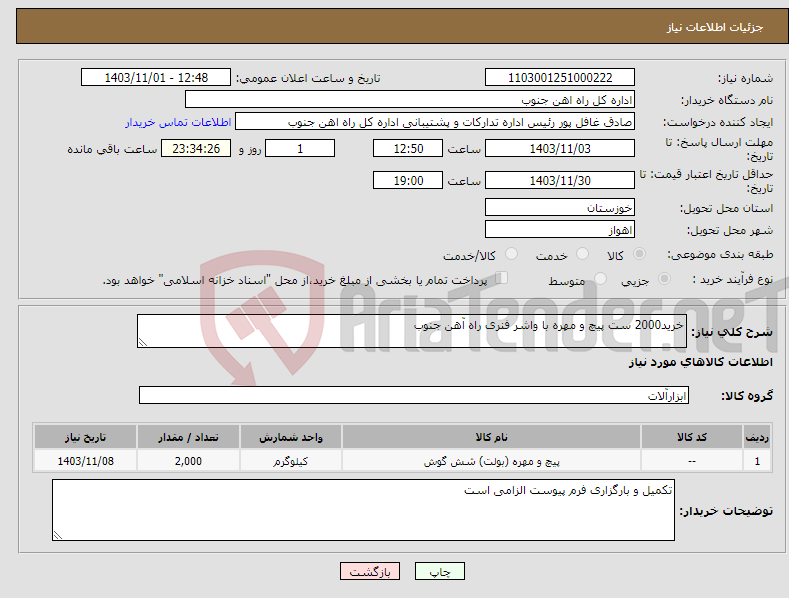This screenshot has height=598, width=789.
Task: Click the validity time field 19:00
Action: (408, 180)
